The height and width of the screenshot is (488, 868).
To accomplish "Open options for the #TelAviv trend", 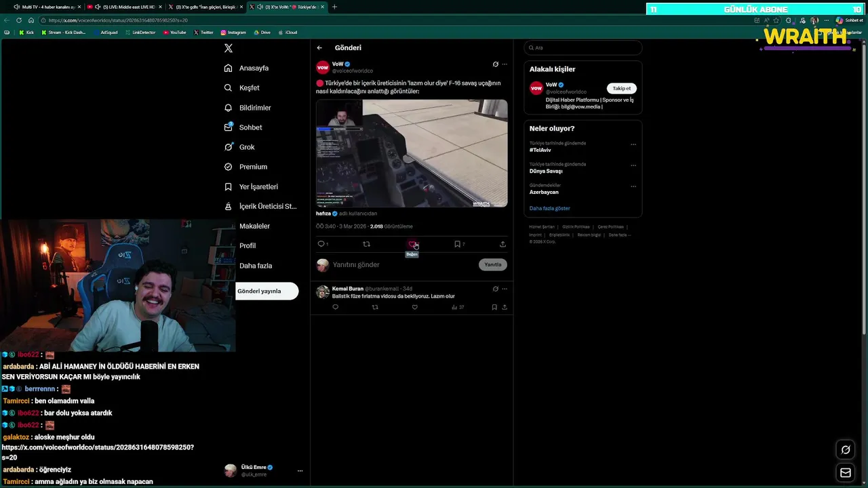I will point(633,144).
